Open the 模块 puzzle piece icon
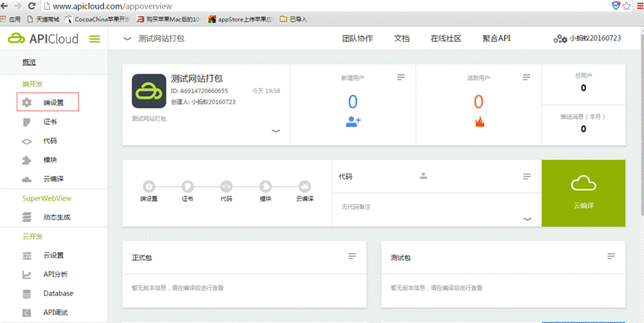 coord(27,160)
